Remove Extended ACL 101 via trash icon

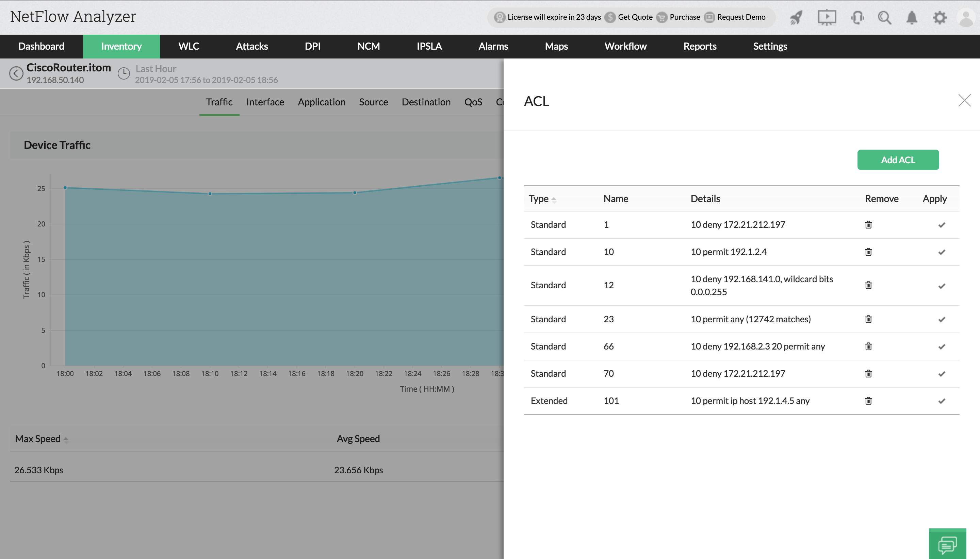[868, 401]
